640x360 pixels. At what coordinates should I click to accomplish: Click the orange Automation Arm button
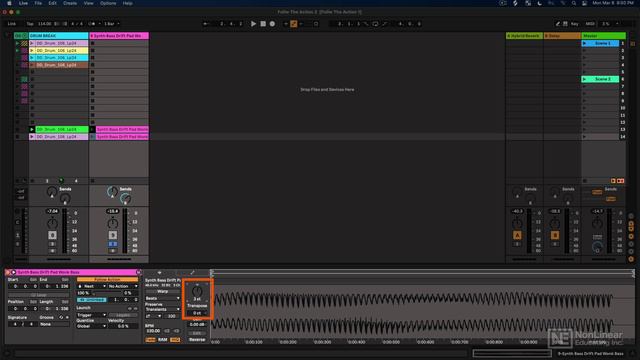pyautogui.click(x=293, y=24)
